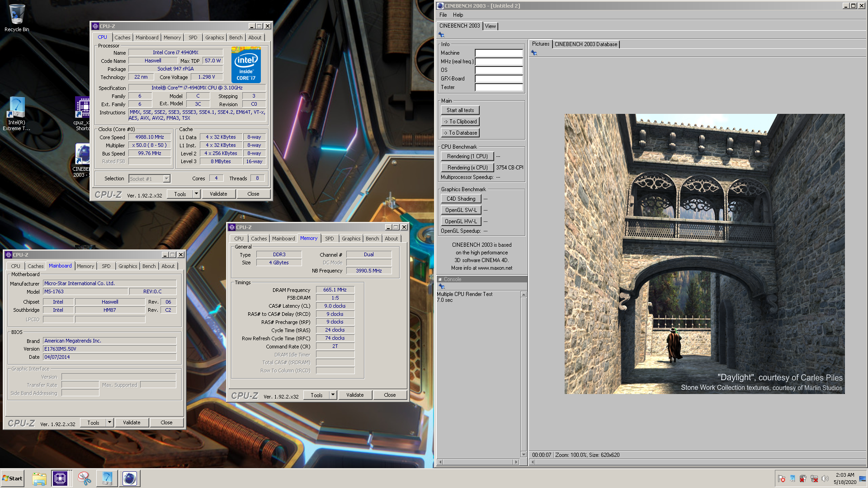This screenshot has height=488, width=868.
Task: Click console scrollbar up arrow
Action: (524, 295)
